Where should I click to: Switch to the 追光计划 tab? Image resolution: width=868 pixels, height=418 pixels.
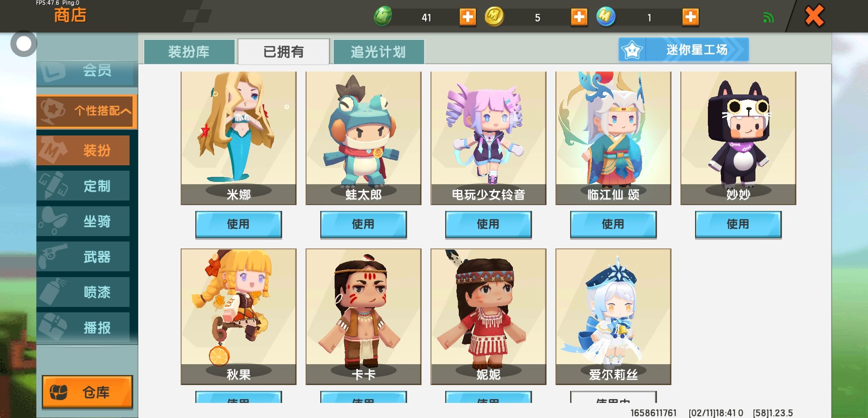click(378, 51)
